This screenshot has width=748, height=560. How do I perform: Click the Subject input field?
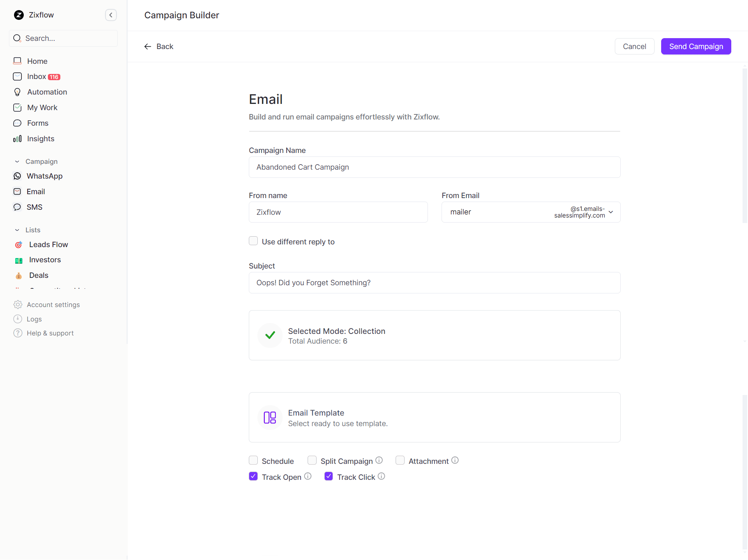pyautogui.click(x=434, y=283)
